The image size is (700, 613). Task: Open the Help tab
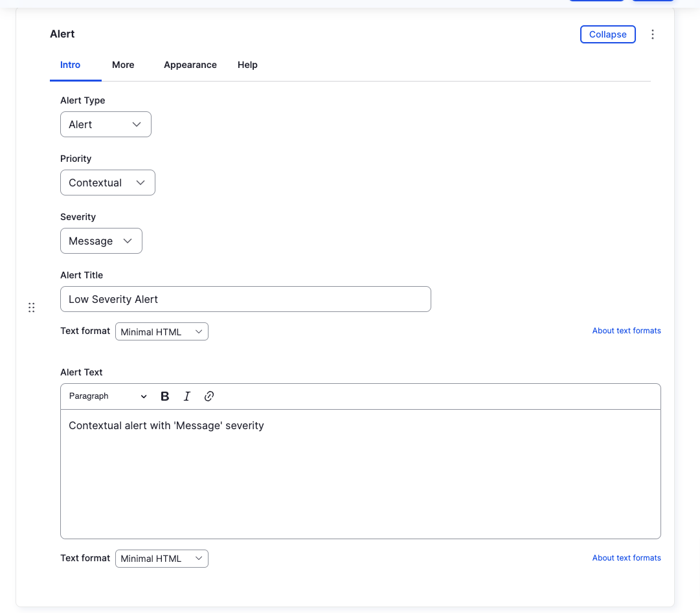click(247, 65)
